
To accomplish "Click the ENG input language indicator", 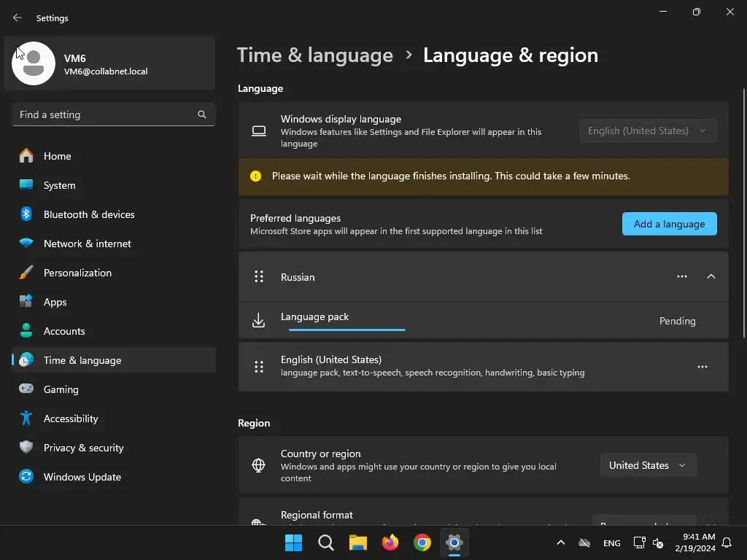I will (612, 542).
